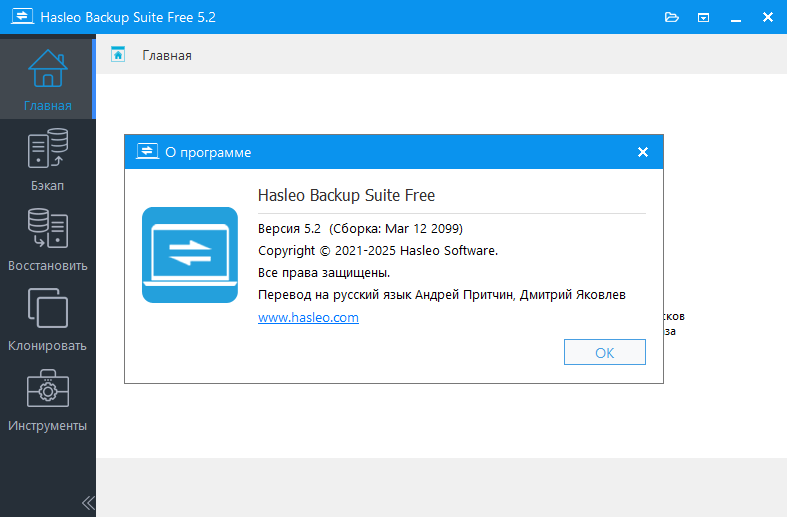Click the Copyright 2021-2025 Hasleo Software line
The width and height of the screenshot is (787, 517).
click(378, 250)
